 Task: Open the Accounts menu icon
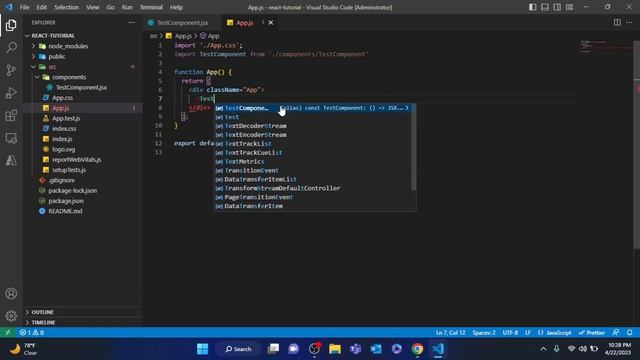[x=11, y=293]
